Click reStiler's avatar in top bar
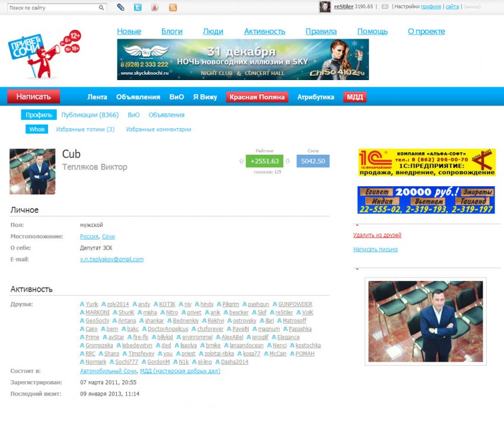Screen dimensions: 504x421 coord(325,7)
